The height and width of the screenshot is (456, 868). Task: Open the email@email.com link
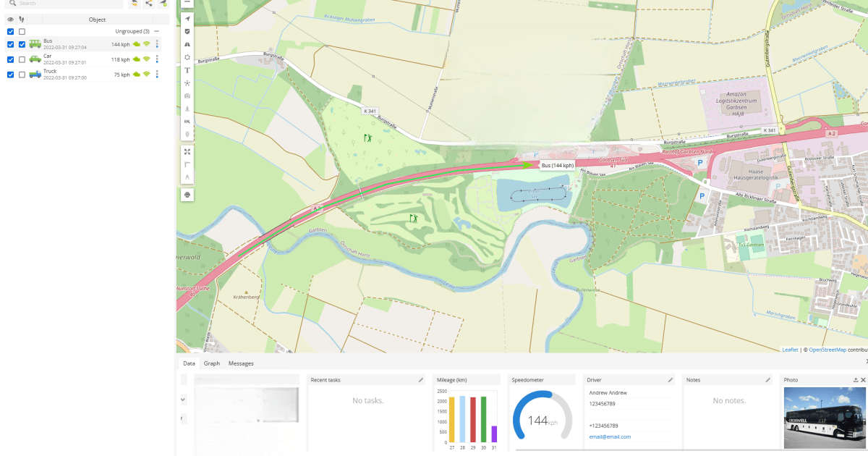(610, 436)
